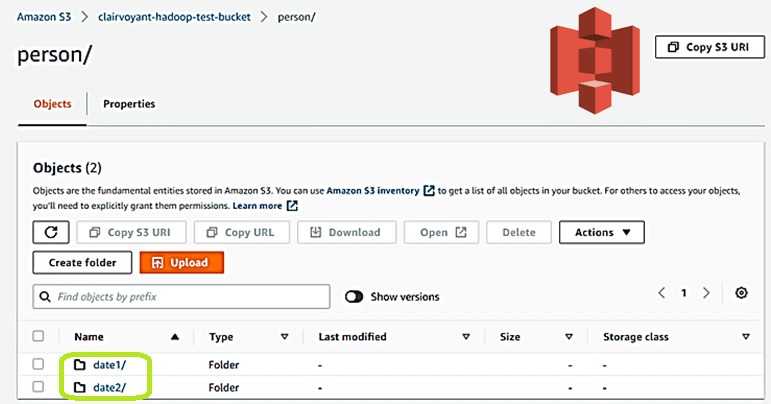This screenshot has height=404, width=771.
Task: Select the checkbox for date1/ row
Action: pos(38,364)
